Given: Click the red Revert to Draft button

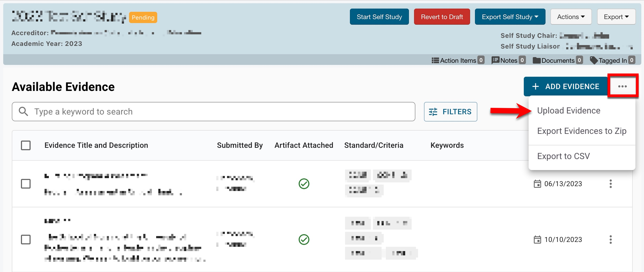Looking at the screenshot, I should pyautogui.click(x=442, y=17).
